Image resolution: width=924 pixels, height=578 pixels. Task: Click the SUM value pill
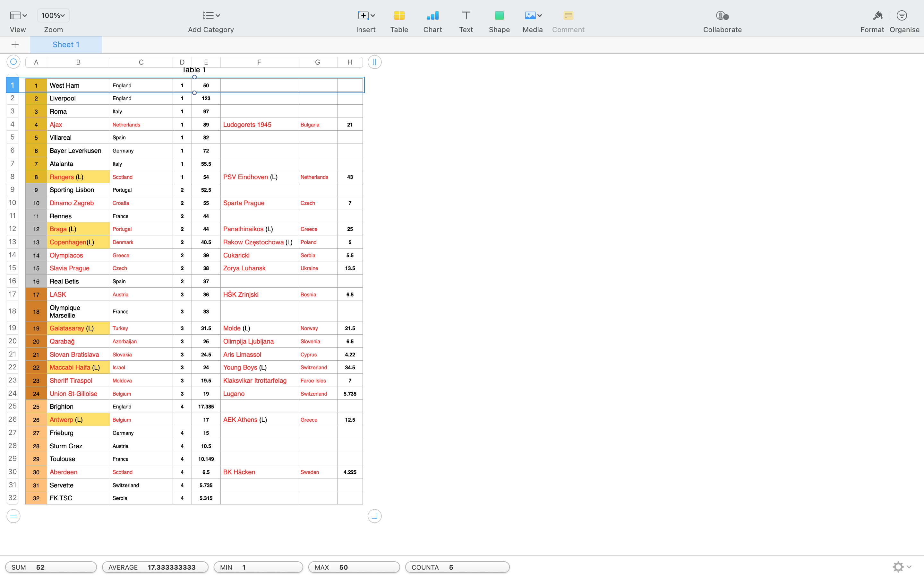tap(51, 567)
